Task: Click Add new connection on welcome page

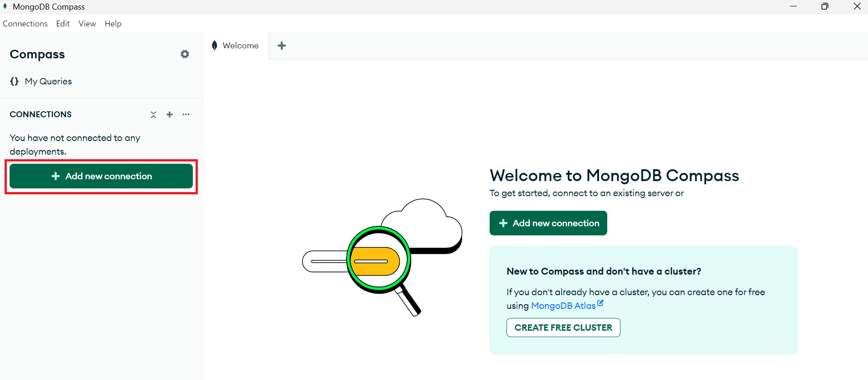Action: 548,223
